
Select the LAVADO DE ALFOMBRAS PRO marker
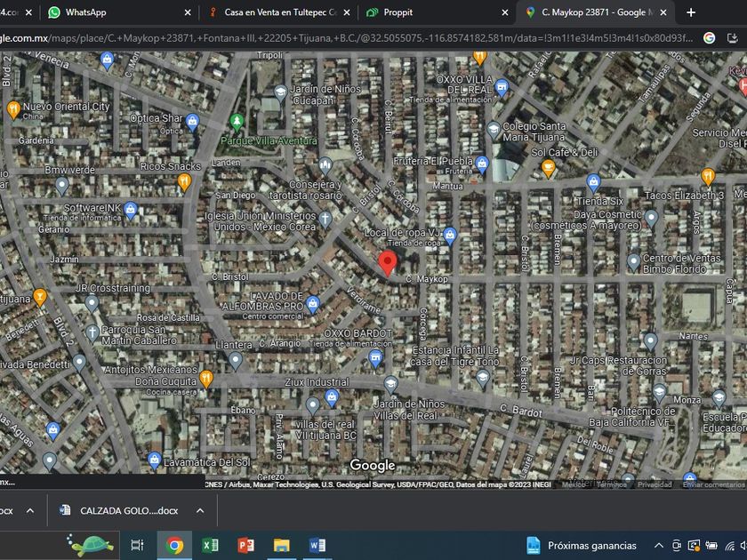tap(312, 303)
